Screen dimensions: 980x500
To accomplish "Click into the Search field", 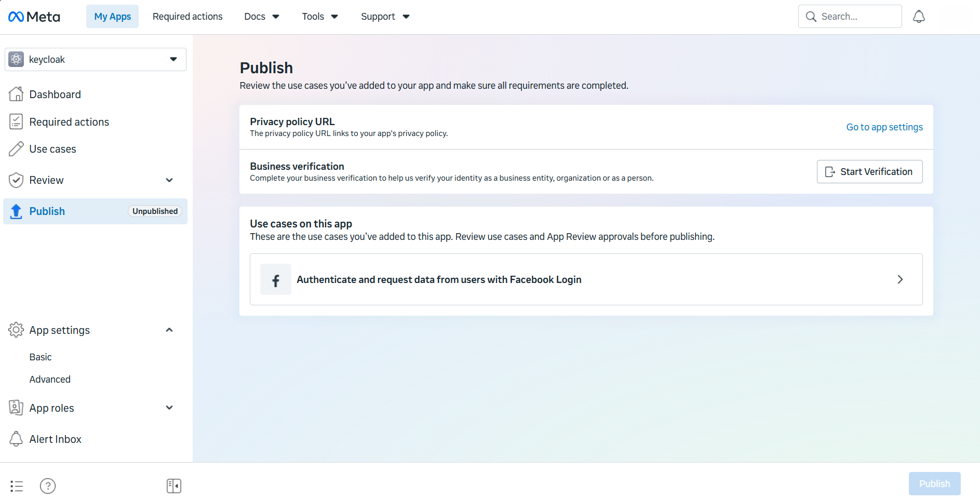I will tap(850, 17).
